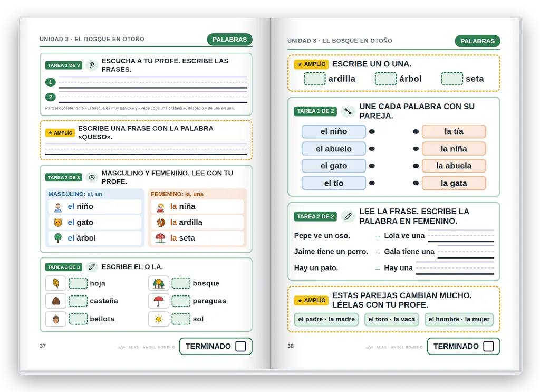Select the el tío card

334,183
